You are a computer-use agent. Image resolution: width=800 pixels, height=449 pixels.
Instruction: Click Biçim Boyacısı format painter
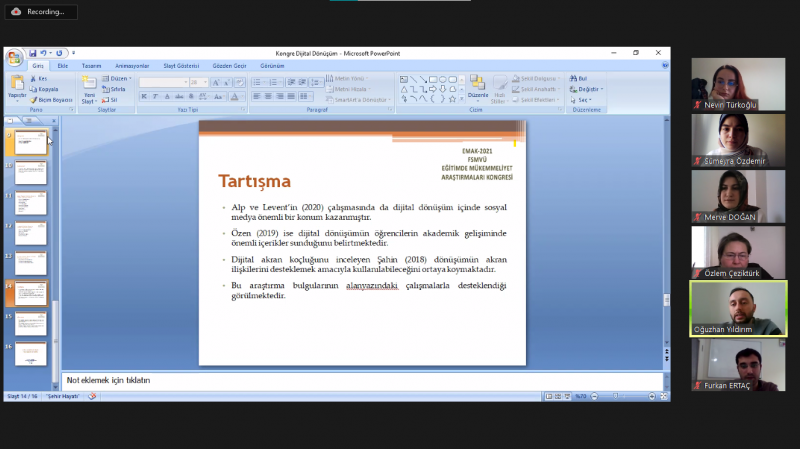[52, 100]
